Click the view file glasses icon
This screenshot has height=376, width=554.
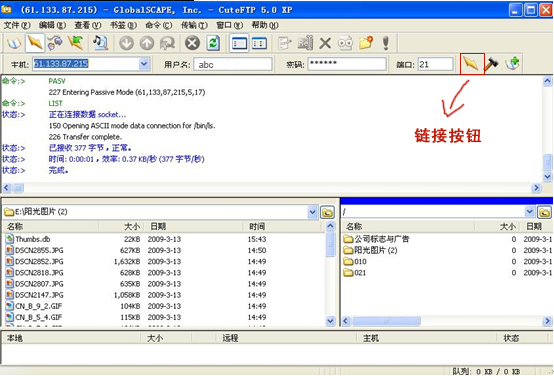tap(345, 43)
